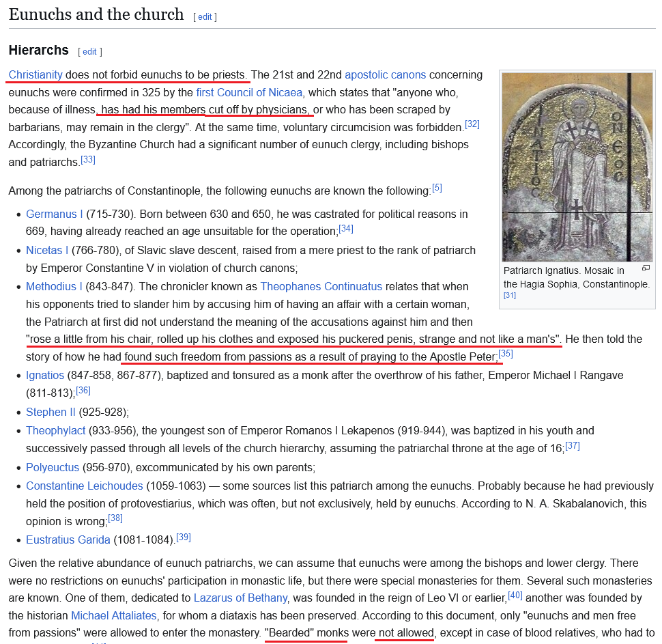Follow the Theophanes Continuatus link

pyautogui.click(x=321, y=287)
